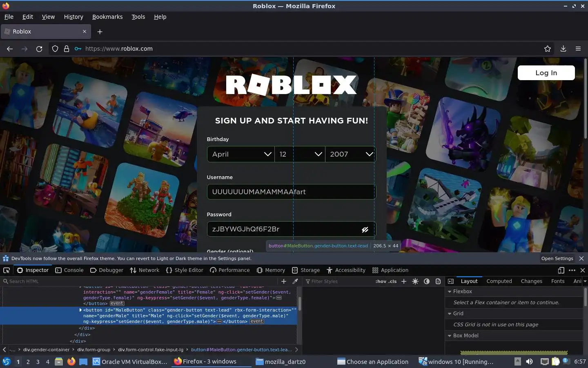
Task: Toggle the three-pane inspector sidebar
Action: (x=451, y=281)
